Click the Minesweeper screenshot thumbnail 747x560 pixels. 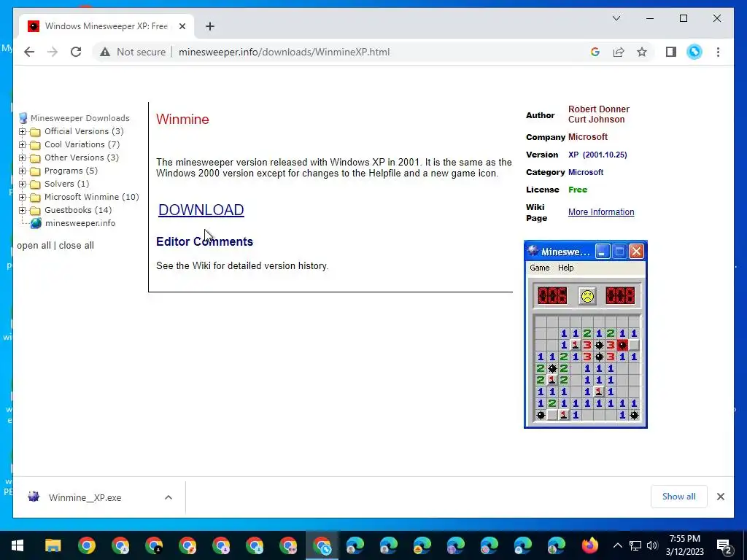pos(586,334)
